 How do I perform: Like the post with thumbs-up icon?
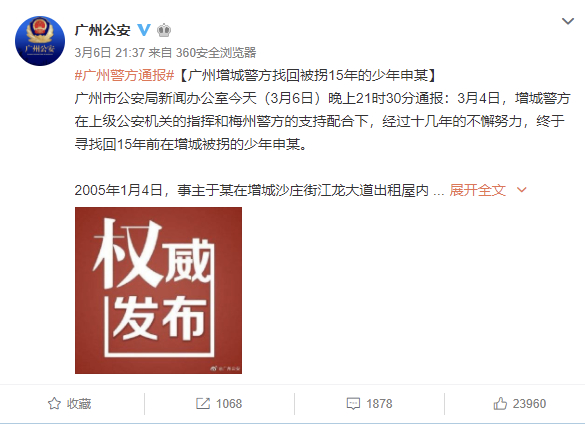click(x=500, y=403)
